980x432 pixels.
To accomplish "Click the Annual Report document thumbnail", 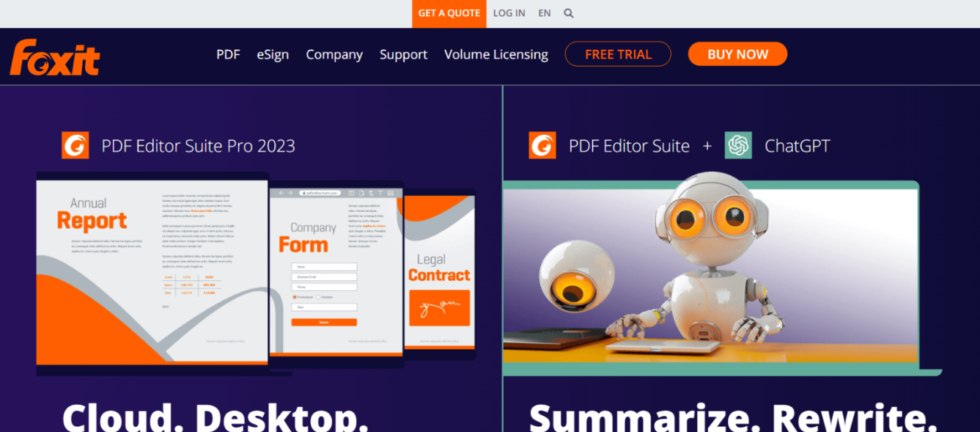I will [152, 273].
